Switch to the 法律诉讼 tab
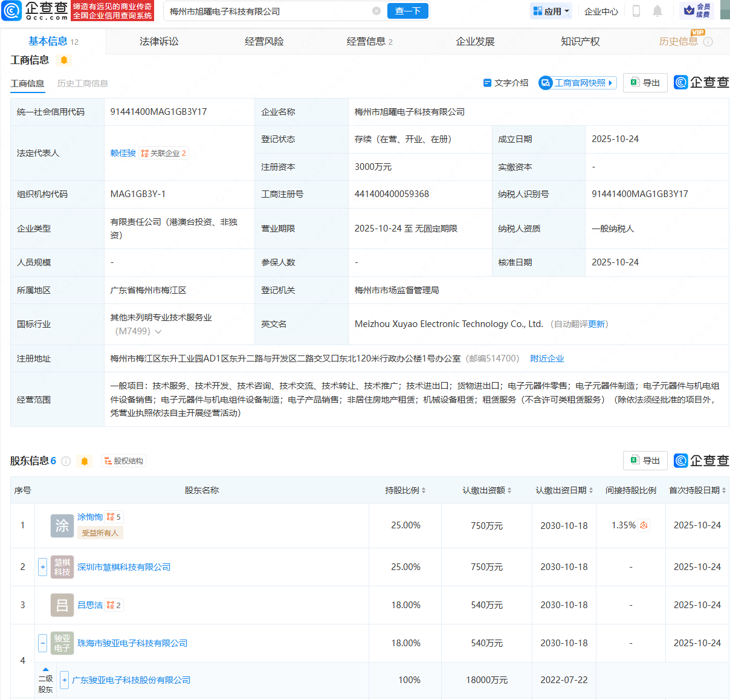Screen dimensions: 730x700 [159, 41]
